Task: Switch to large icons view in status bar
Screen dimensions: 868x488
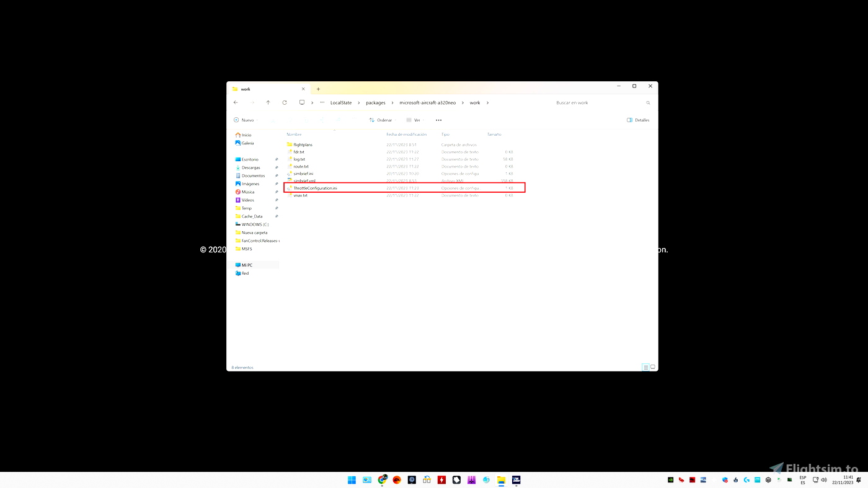Action: pyautogui.click(x=652, y=367)
